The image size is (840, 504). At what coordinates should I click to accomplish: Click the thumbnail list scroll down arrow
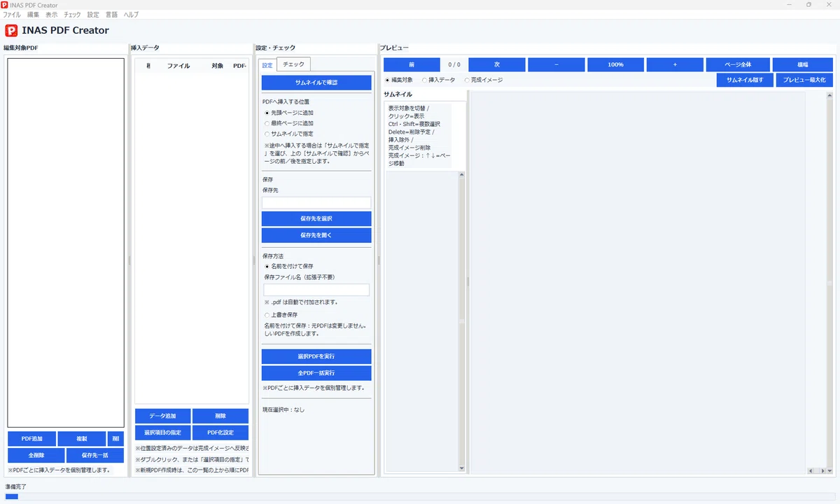[461, 468]
